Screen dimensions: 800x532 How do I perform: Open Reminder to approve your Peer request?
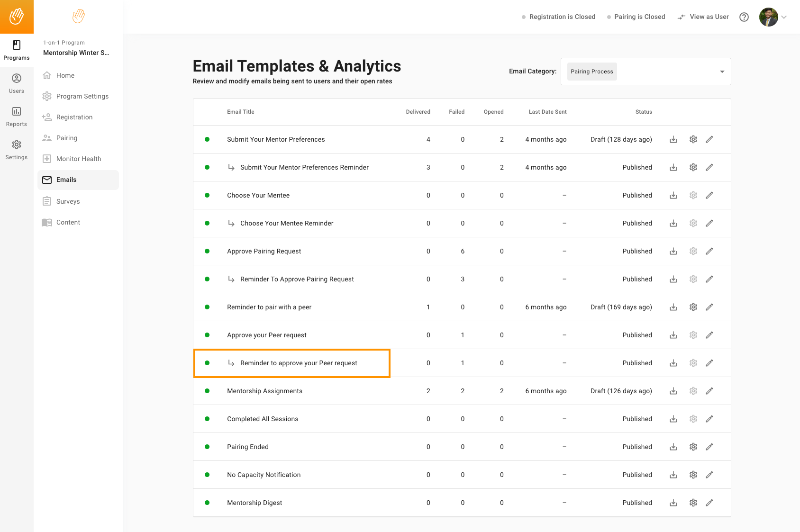(299, 363)
